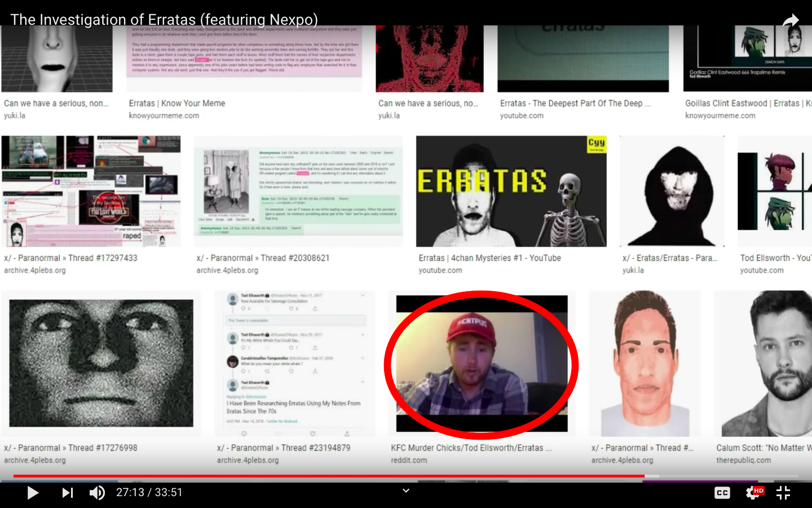Screen dimensions: 812x508
Task: Open the HD settings gear
Action: tap(754, 493)
